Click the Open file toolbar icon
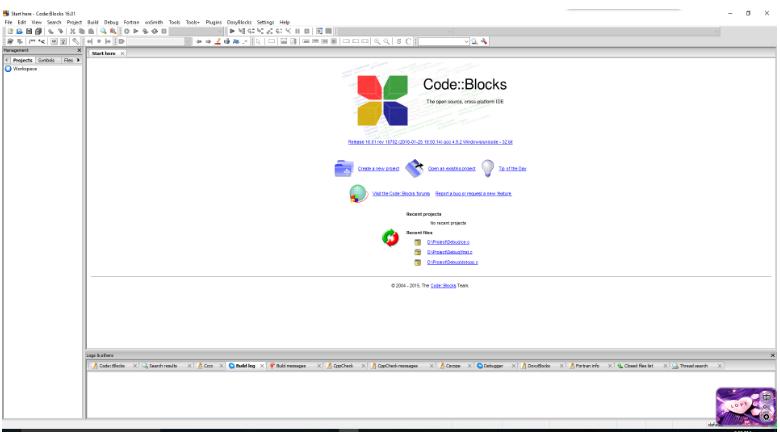This screenshot has width=780, height=438. 19,31
